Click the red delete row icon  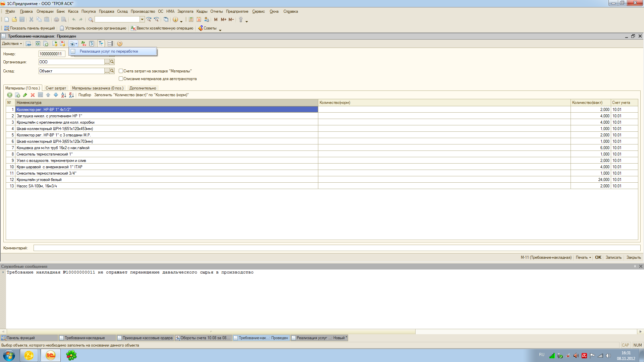[33, 95]
